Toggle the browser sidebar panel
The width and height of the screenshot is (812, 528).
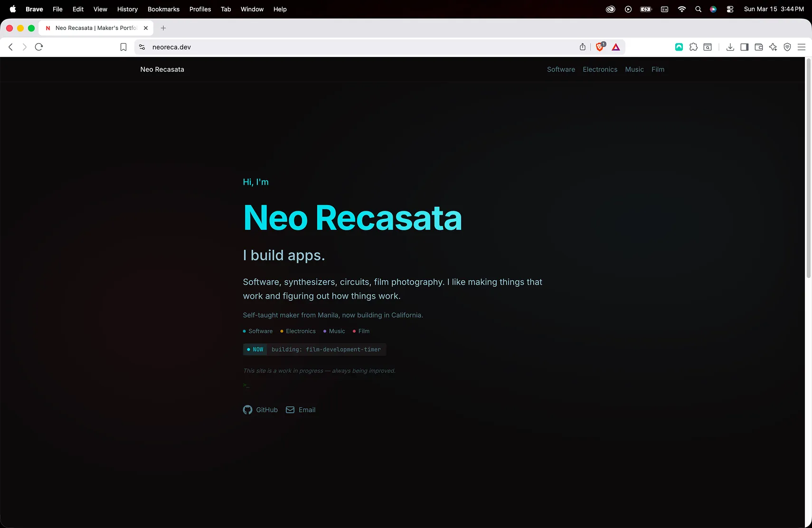pyautogui.click(x=744, y=47)
